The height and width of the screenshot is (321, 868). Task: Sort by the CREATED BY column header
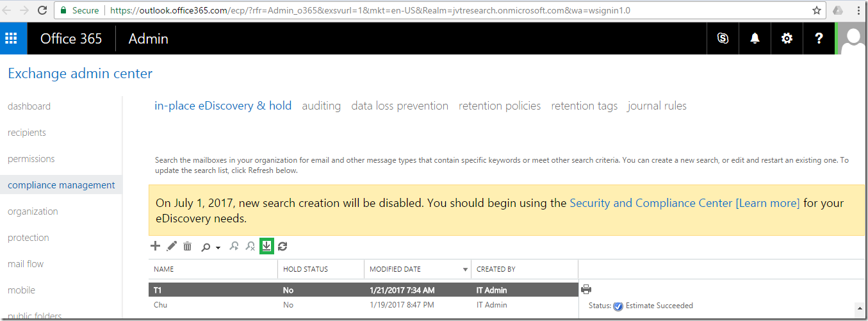pyautogui.click(x=524, y=269)
